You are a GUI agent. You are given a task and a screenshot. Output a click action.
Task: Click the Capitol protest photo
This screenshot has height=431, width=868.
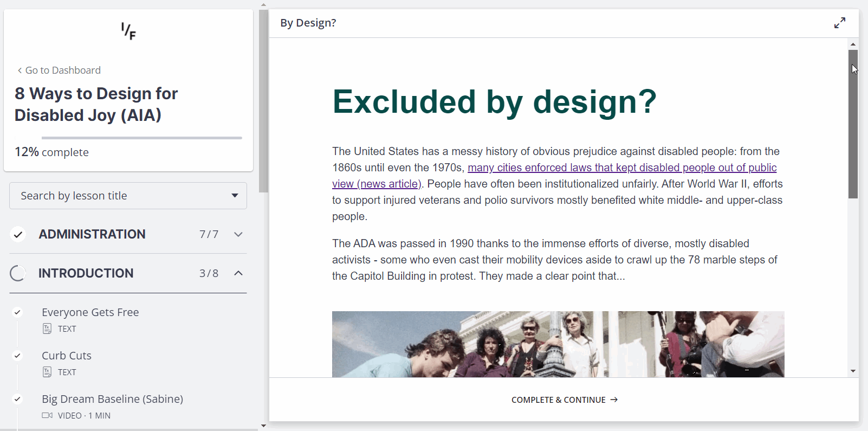(558, 344)
